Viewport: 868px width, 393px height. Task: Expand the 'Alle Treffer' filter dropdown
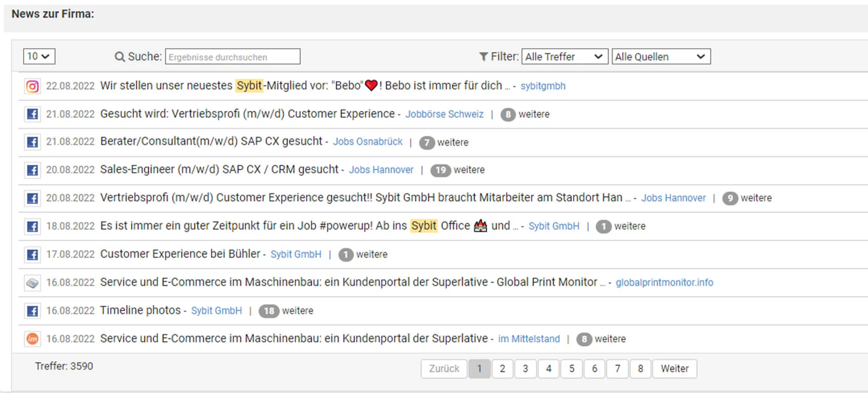(565, 57)
